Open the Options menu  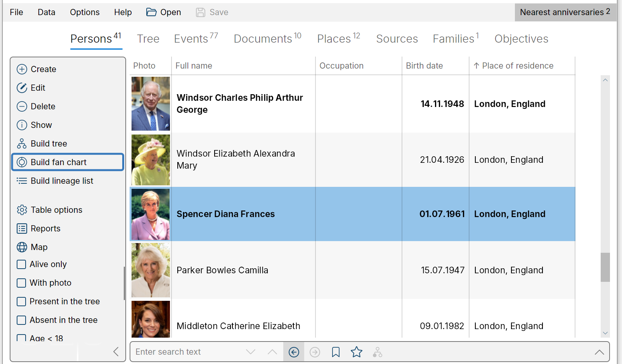click(85, 12)
